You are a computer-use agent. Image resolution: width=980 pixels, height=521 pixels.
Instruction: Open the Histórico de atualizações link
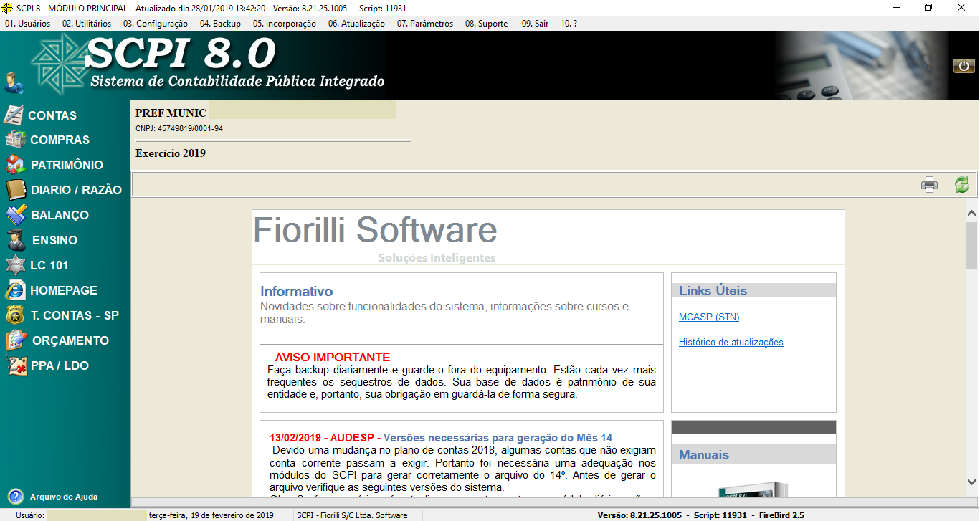pyautogui.click(x=731, y=343)
